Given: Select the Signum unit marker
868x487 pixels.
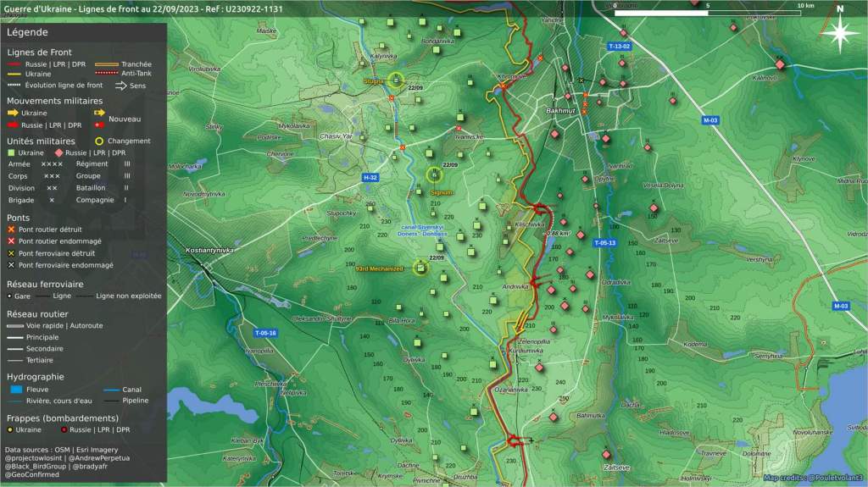Looking at the screenshot, I should [435, 175].
